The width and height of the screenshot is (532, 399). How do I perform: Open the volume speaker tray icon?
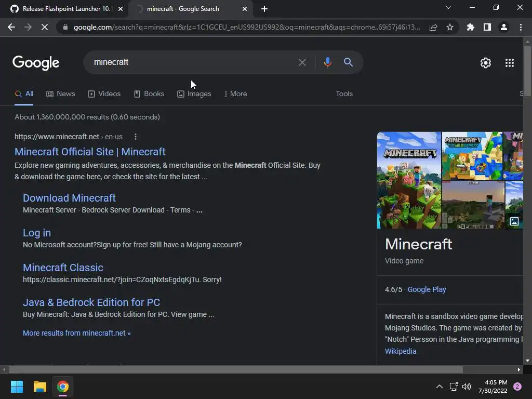[x=467, y=387]
